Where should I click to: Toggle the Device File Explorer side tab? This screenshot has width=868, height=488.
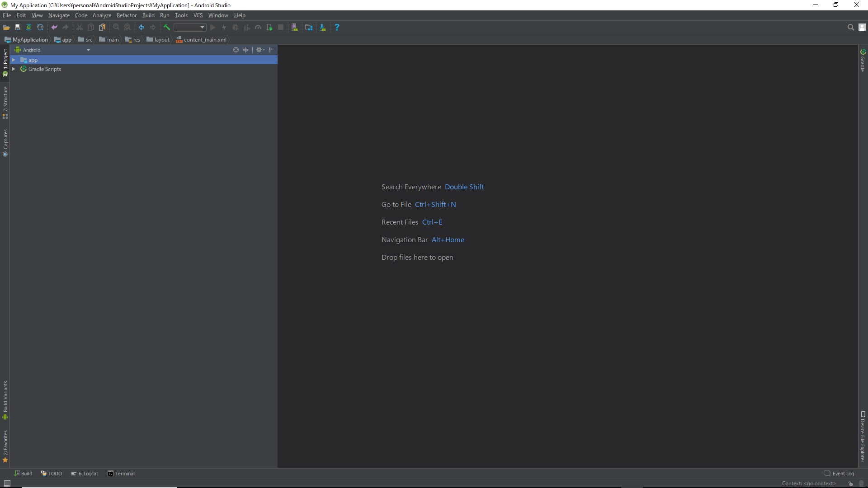click(863, 436)
